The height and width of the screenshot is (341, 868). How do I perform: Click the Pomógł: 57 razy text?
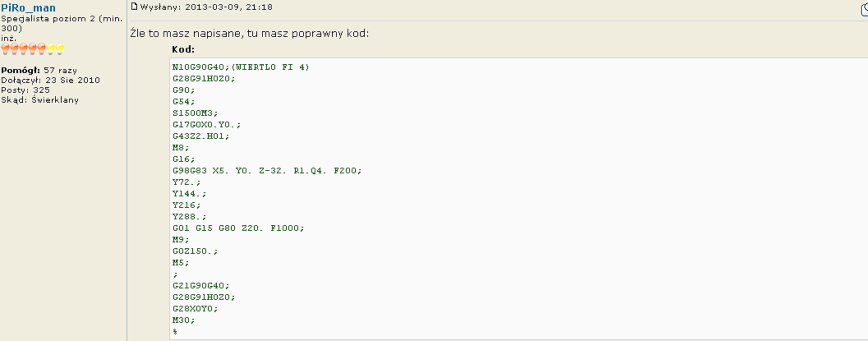(x=39, y=70)
